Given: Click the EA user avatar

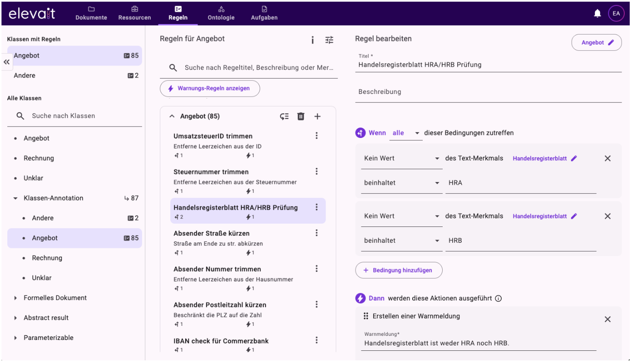Looking at the screenshot, I should [616, 13].
